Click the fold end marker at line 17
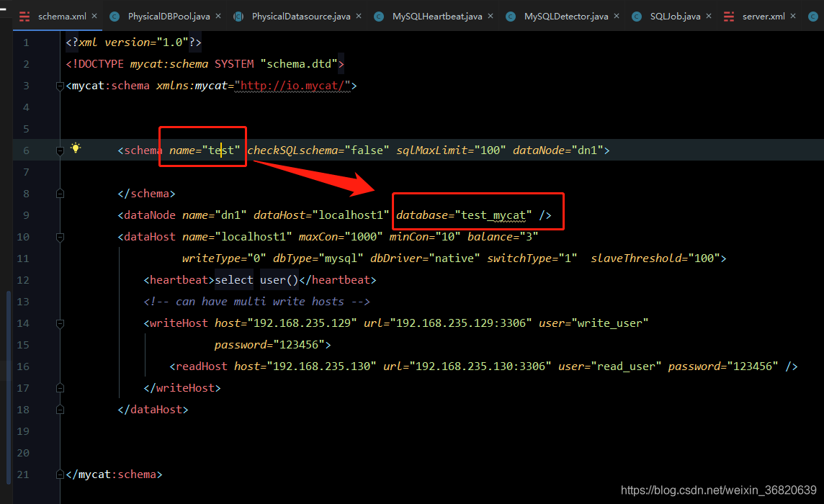This screenshot has height=504, width=824. [x=60, y=388]
